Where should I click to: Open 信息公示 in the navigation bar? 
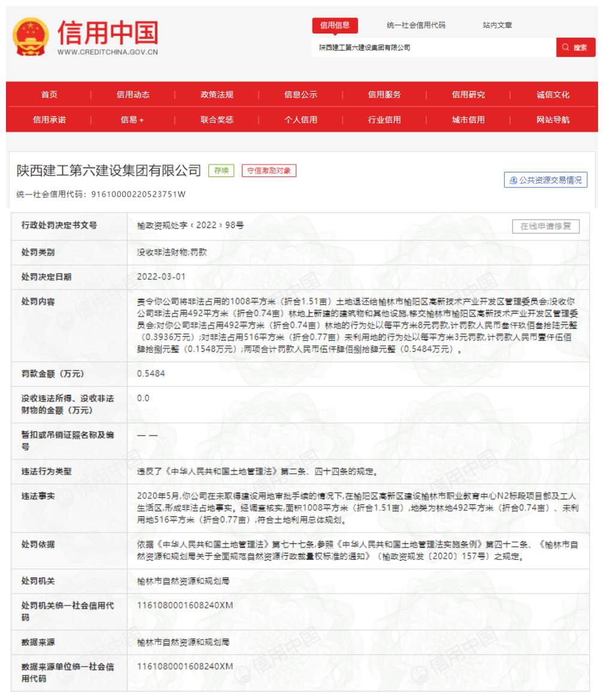click(x=301, y=95)
